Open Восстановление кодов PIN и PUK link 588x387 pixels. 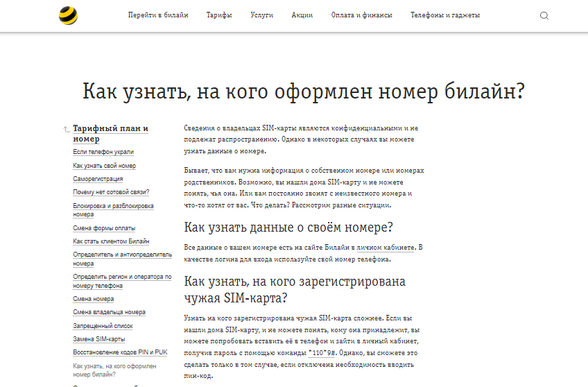click(x=120, y=352)
